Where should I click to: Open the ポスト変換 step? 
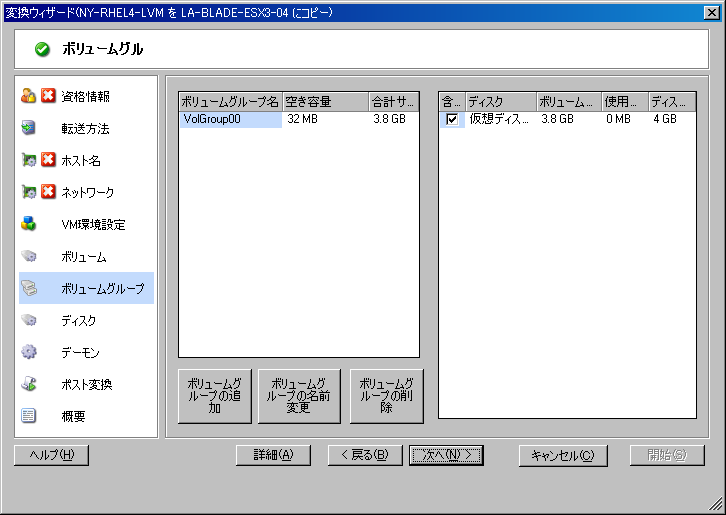87,384
